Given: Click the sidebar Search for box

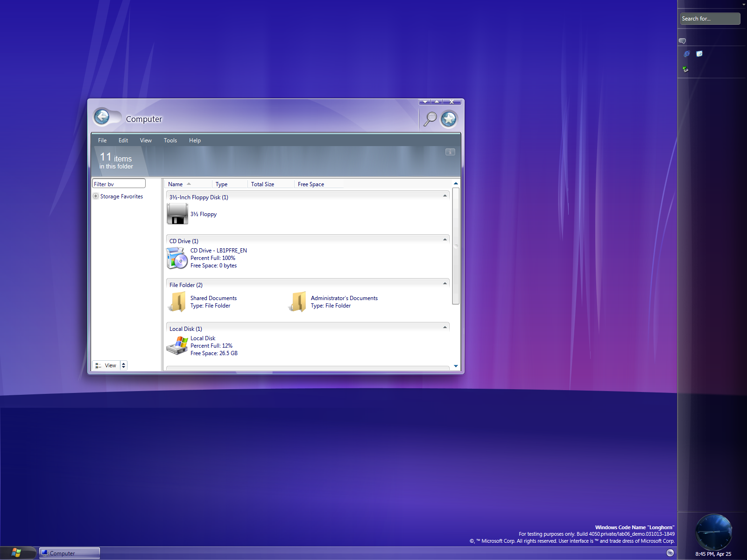Looking at the screenshot, I should click(710, 19).
